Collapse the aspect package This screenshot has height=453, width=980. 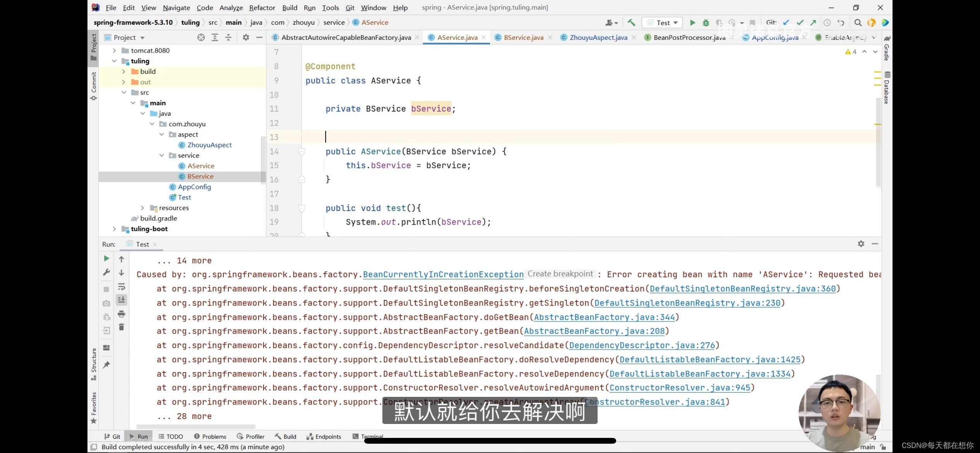point(161,134)
